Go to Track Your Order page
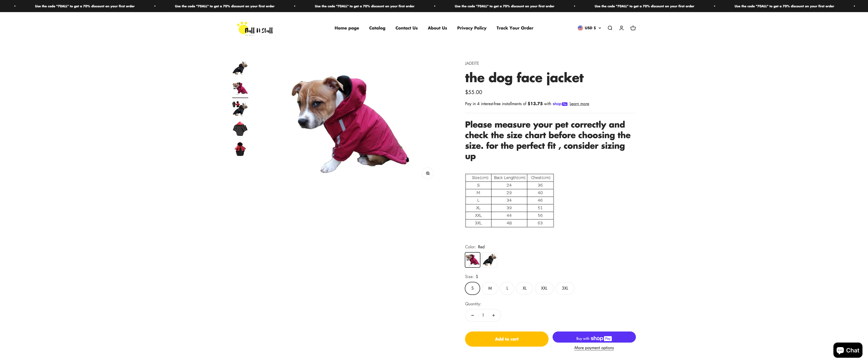The image size is (868, 363). [514, 28]
